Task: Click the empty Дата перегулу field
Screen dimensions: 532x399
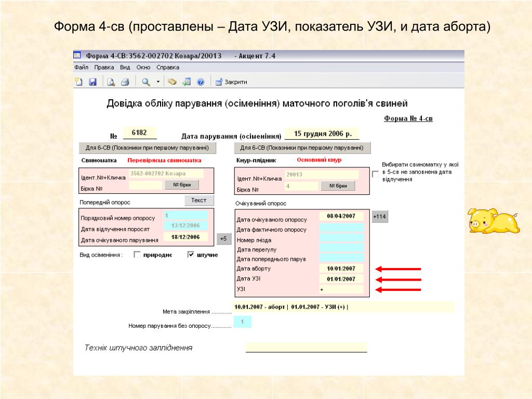Action: [x=341, y=248]
